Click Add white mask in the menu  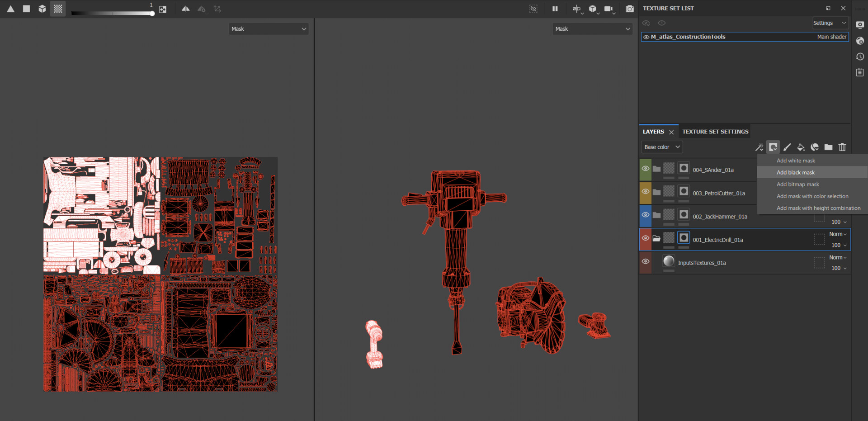point(796,161)
